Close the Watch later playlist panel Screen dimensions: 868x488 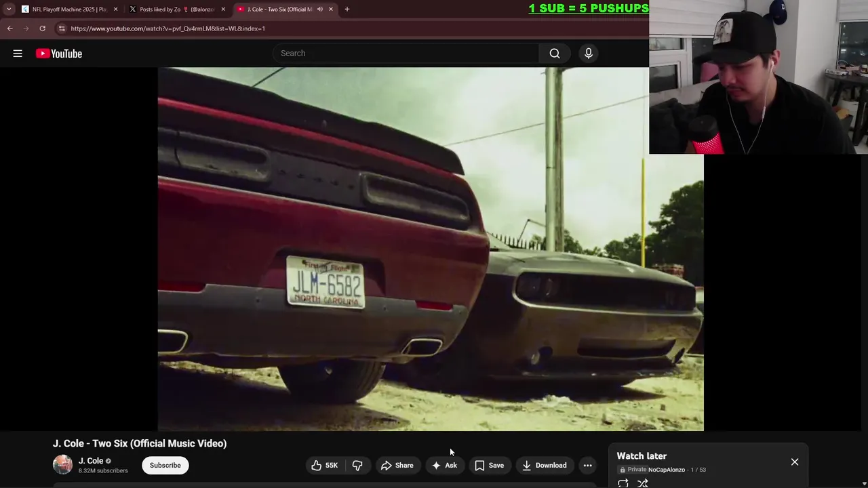(795, 462)
